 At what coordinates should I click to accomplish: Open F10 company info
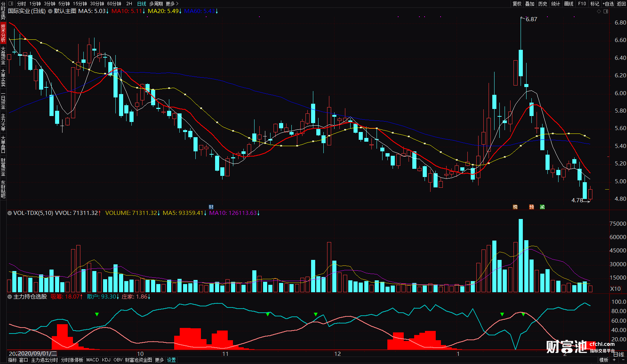pyautogui.click(x=582, y=4)
